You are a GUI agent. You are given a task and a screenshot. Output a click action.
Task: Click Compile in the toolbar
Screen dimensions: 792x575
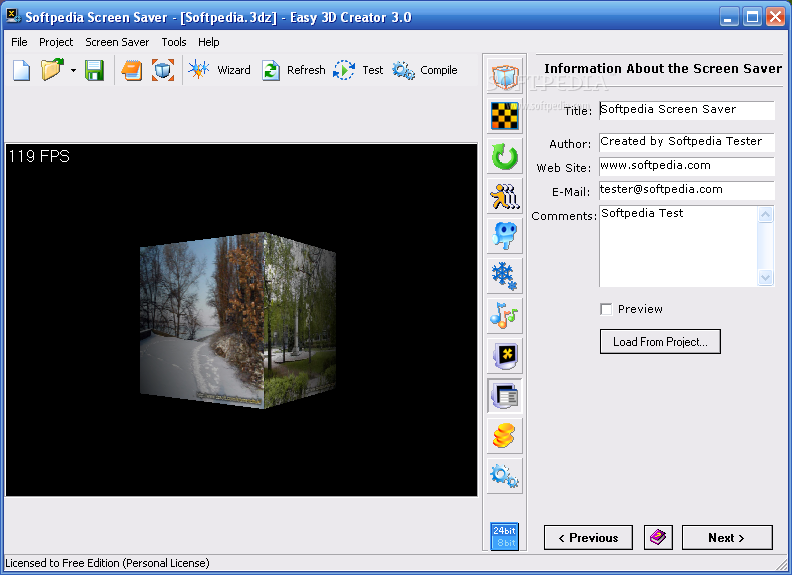[x=425, y=70]
